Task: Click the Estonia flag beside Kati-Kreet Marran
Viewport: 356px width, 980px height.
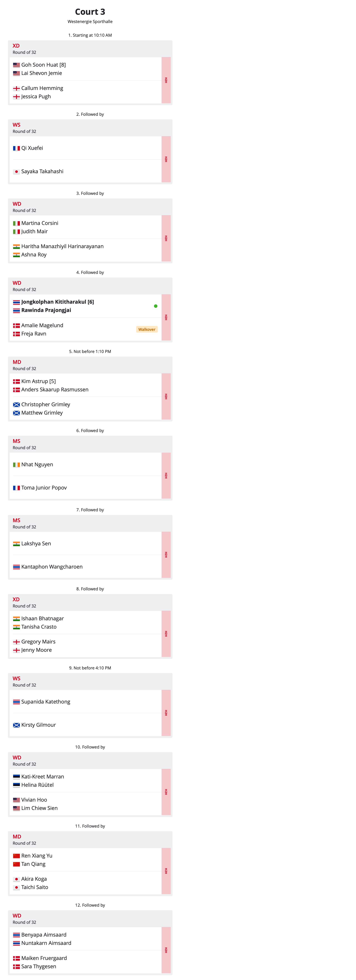Action: coord(16,777)
